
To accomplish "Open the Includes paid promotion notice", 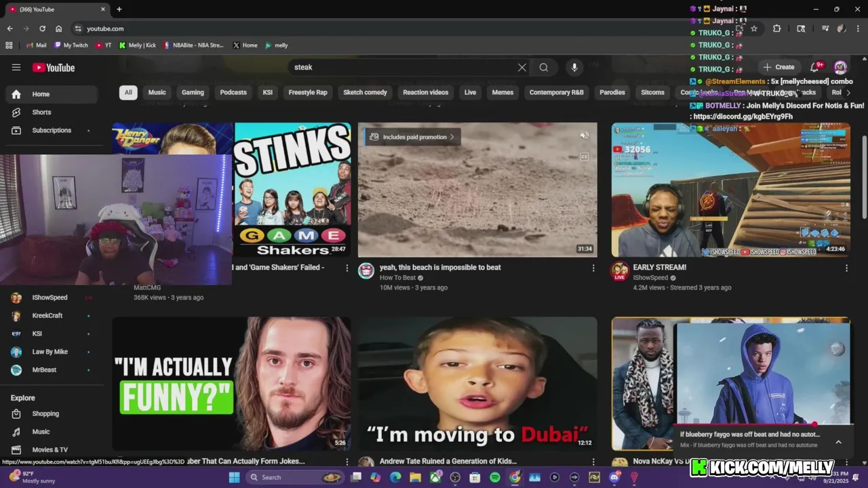I will point(413,137).
